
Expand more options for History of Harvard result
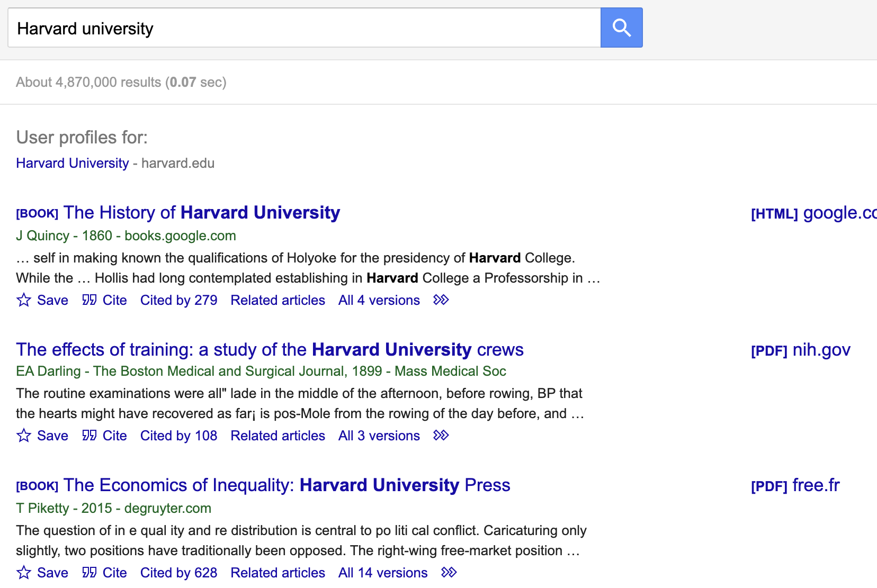441,300
